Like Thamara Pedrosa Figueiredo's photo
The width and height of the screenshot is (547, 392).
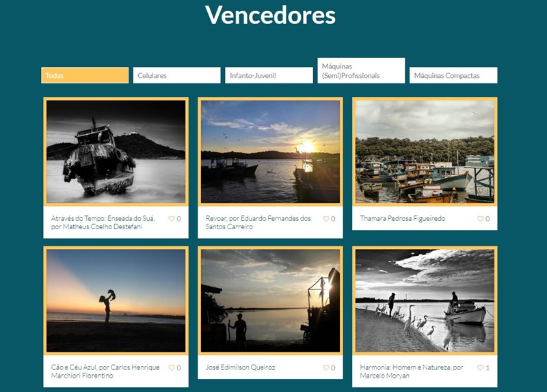[481, 219]
